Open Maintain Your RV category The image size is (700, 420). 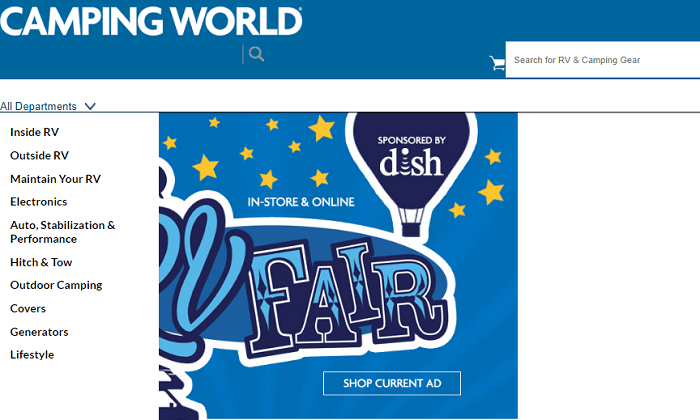[55, 179]
